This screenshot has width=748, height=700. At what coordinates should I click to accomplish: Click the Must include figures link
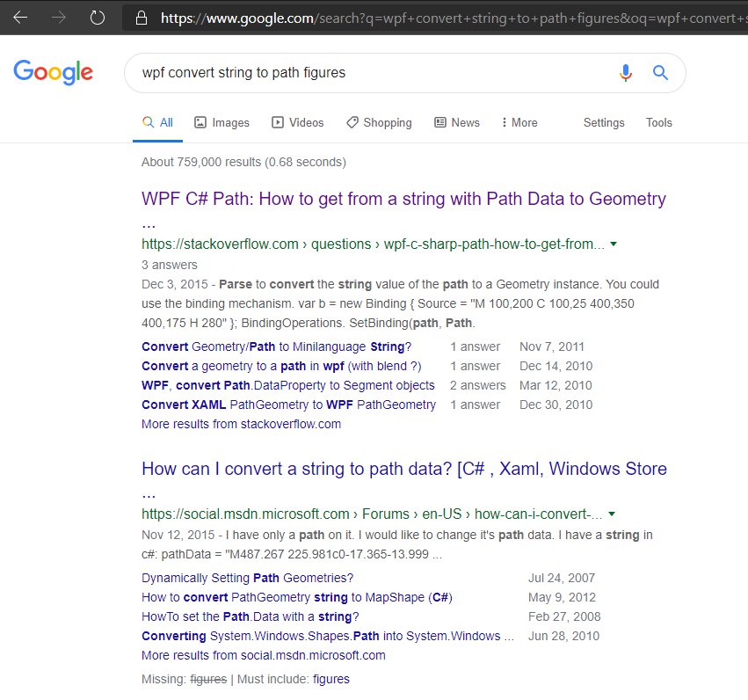(x=331, y=679)
